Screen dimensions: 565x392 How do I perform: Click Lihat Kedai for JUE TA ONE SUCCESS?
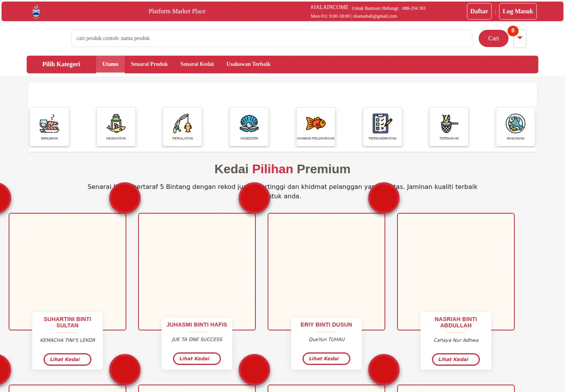(197, 359)
